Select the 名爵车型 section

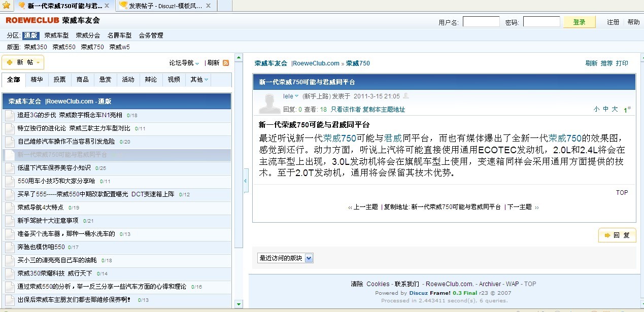click(x=119, y=36)
